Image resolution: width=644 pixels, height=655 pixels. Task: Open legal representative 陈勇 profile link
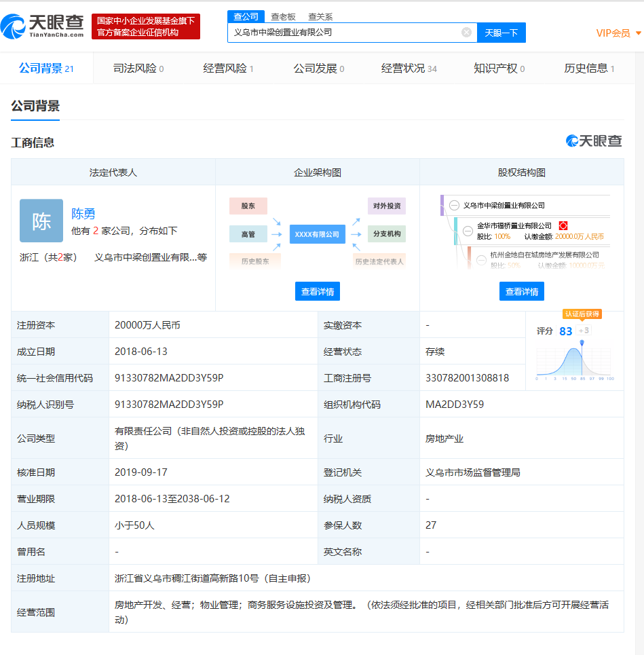point(83,213)
